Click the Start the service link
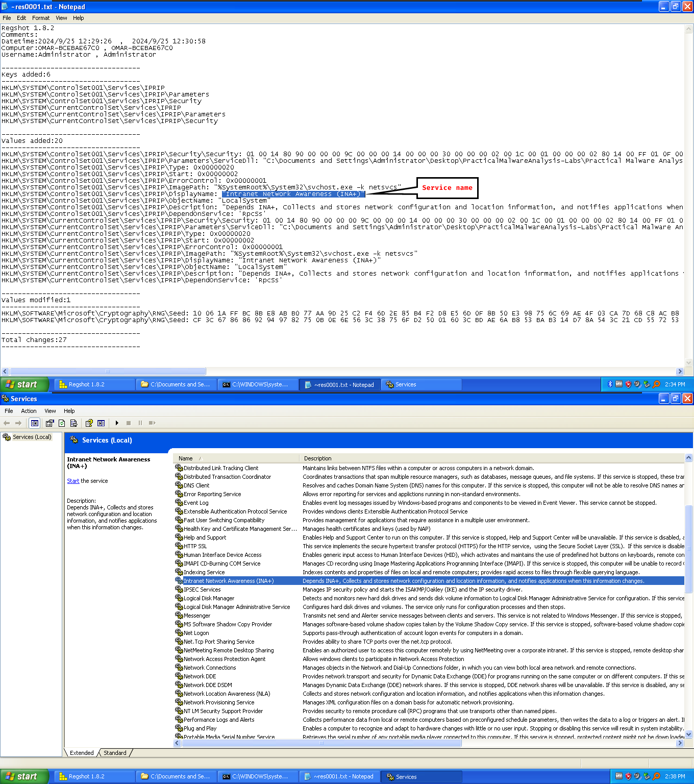694x784 pixels. click(x=73, y=481)
